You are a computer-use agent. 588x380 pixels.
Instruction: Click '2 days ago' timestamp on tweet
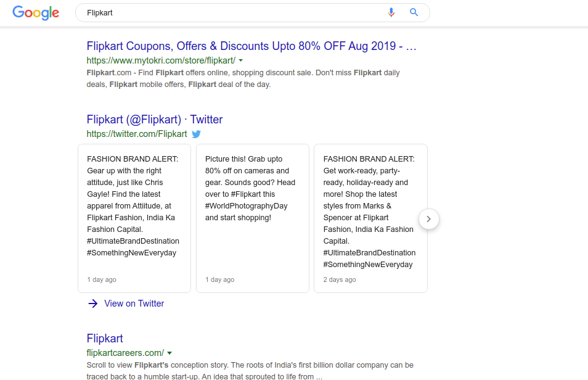tap(340, 279)
